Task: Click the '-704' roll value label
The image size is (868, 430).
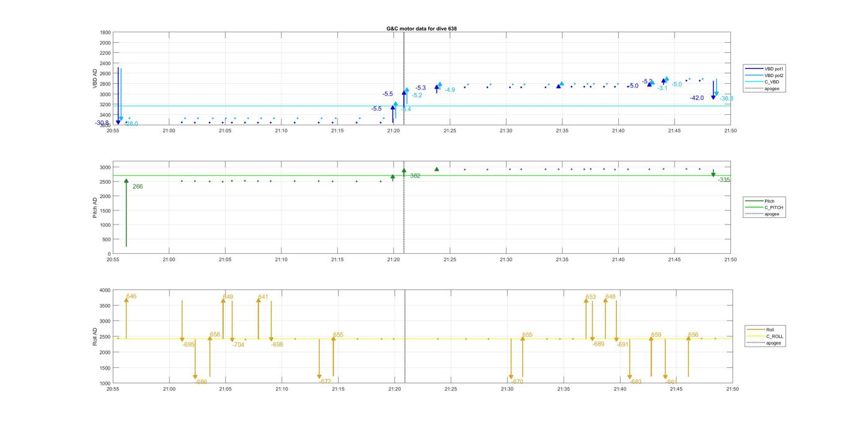Action: [x=238, y=344]
